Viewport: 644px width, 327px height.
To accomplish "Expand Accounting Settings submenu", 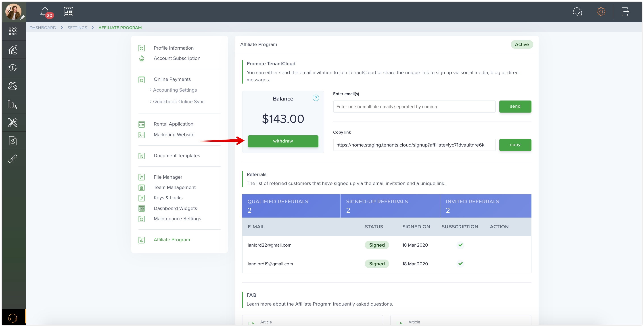I will (173, 90).
